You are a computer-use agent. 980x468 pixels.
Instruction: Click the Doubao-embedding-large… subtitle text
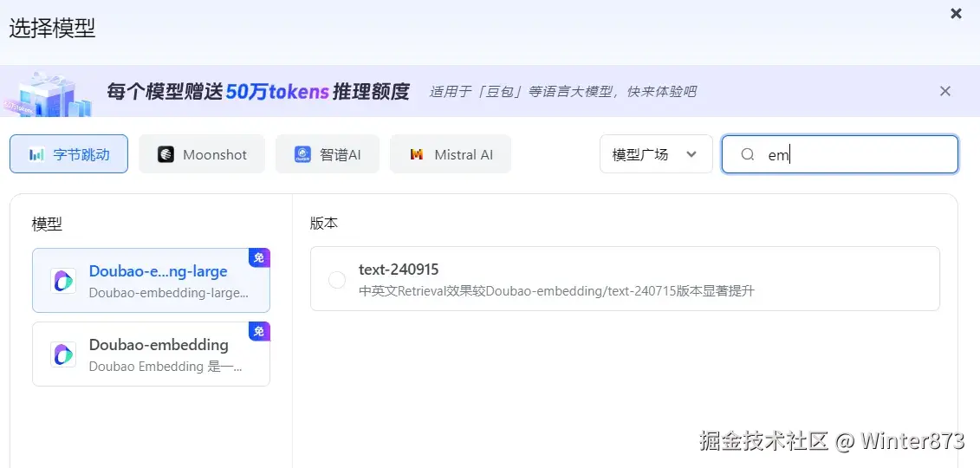click(169, 293)
